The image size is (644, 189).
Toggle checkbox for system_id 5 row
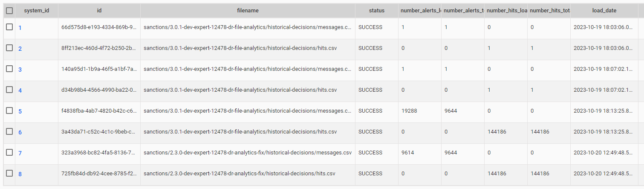[9, 110]
